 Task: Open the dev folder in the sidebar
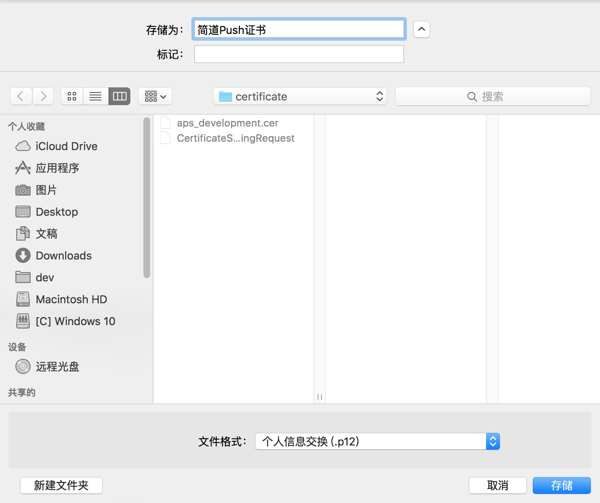click(34, 277)
